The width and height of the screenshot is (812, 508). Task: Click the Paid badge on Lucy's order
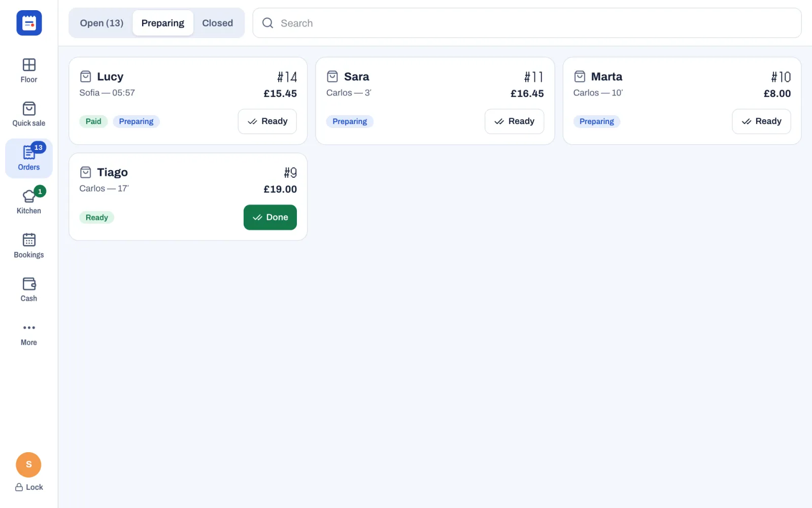coord(93,121)
